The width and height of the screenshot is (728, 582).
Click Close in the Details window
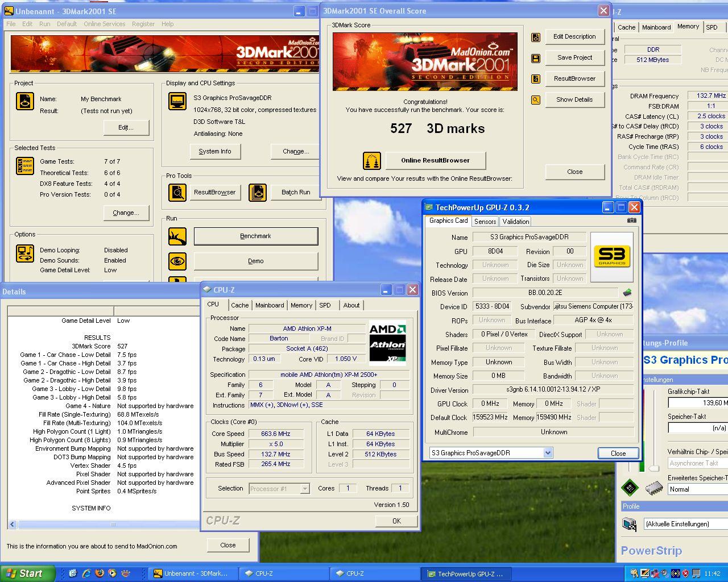pyautogui.click(x=228, y=545)
